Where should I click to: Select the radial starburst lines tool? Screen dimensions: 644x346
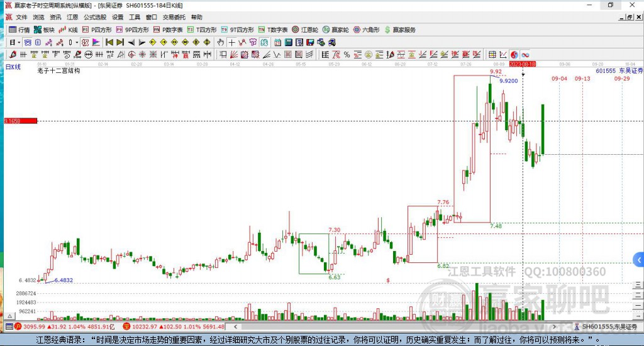[x=142, y=55]
